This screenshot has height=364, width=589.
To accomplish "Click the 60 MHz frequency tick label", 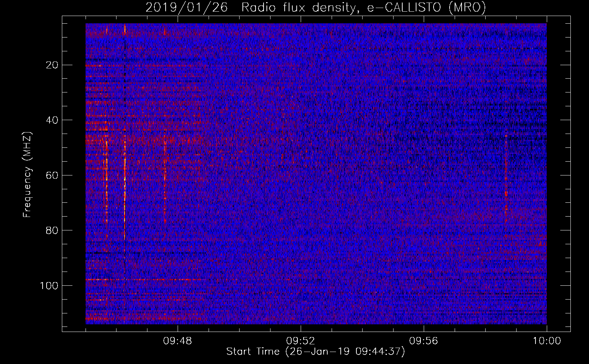I will point(52,175).
